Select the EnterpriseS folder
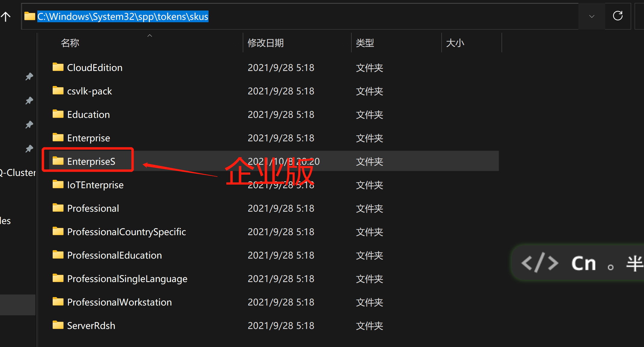Screen dimensions: 644x347 [91, 161]
